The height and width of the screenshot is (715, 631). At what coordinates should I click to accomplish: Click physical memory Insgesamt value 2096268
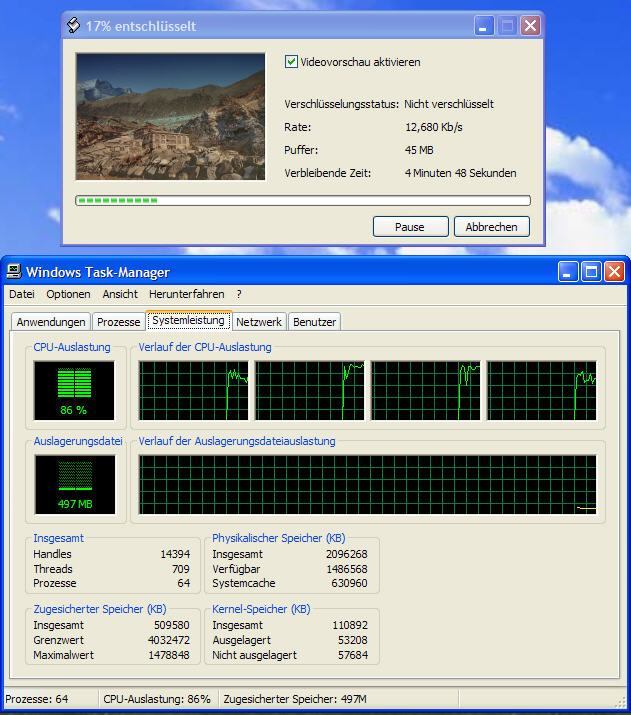(347, 554)
